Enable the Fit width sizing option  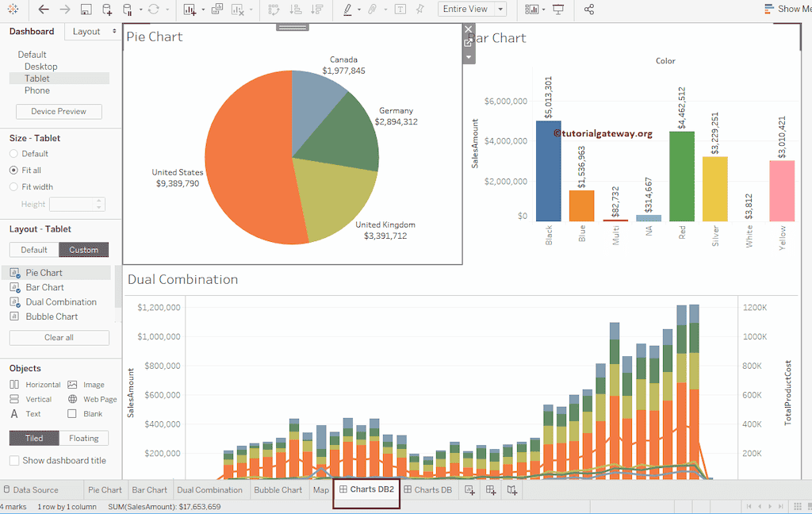click(x=14, y=186)
